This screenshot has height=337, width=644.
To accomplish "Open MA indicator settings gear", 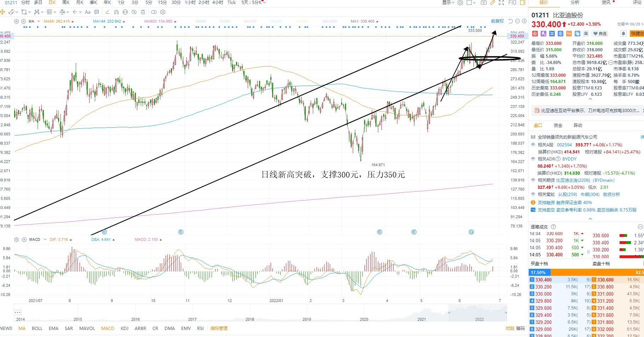I will point(16,21).
